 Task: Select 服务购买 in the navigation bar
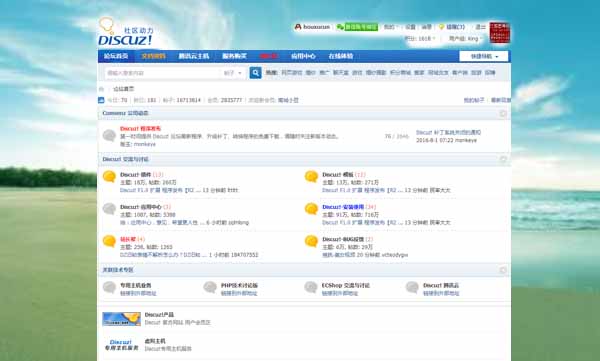click(x=235, y=56)
